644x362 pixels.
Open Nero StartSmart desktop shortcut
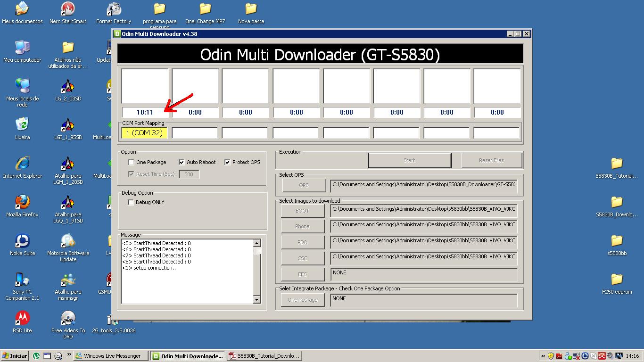[x=68, y=13]
